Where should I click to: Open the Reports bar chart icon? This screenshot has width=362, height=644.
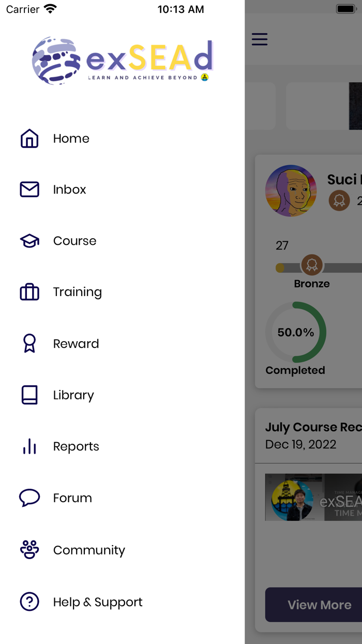[29, 446]
